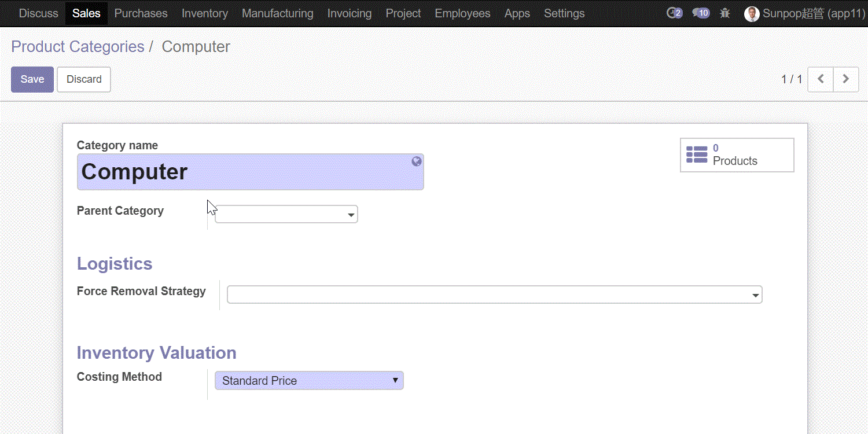Screen dimensions: 868x434
Task: Expand the Force Removal Strategy dropdown
Action: point(755,296)
